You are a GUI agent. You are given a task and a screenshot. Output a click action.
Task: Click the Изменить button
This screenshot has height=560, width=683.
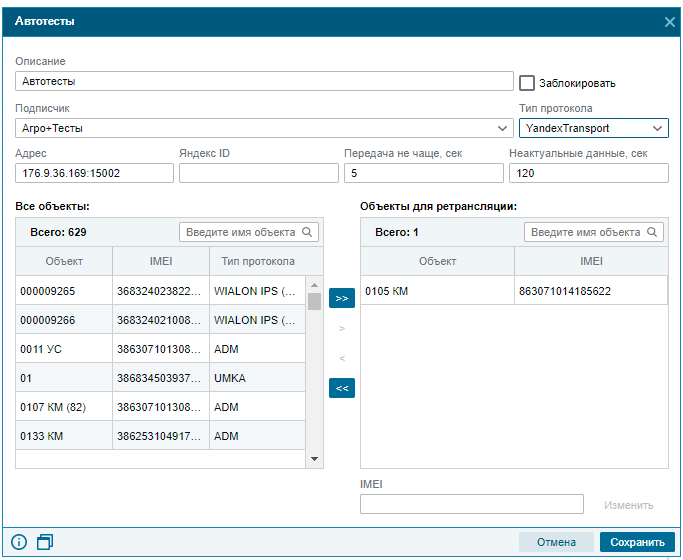point(629,505)
